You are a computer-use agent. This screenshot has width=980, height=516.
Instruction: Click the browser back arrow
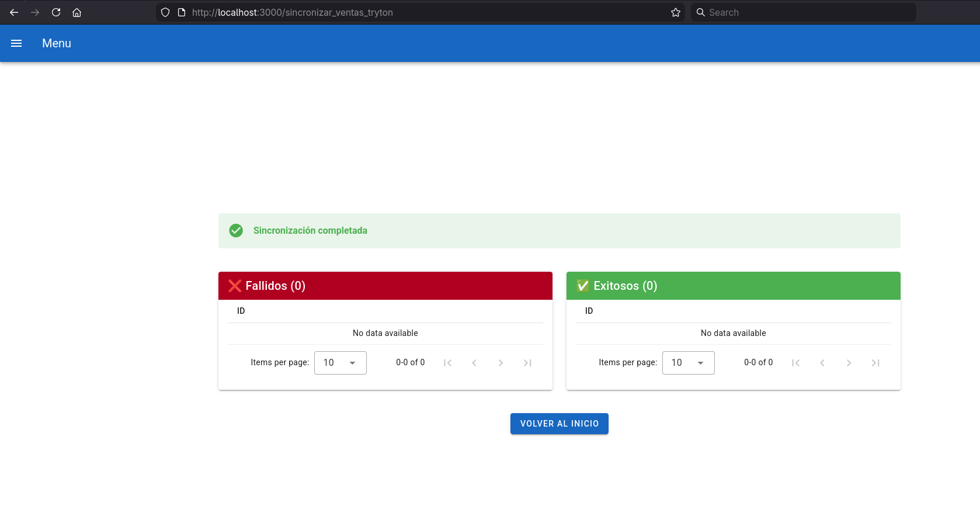14,12
